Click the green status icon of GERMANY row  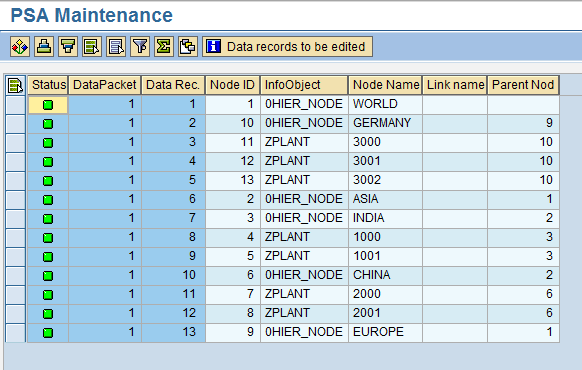point(48,124)
